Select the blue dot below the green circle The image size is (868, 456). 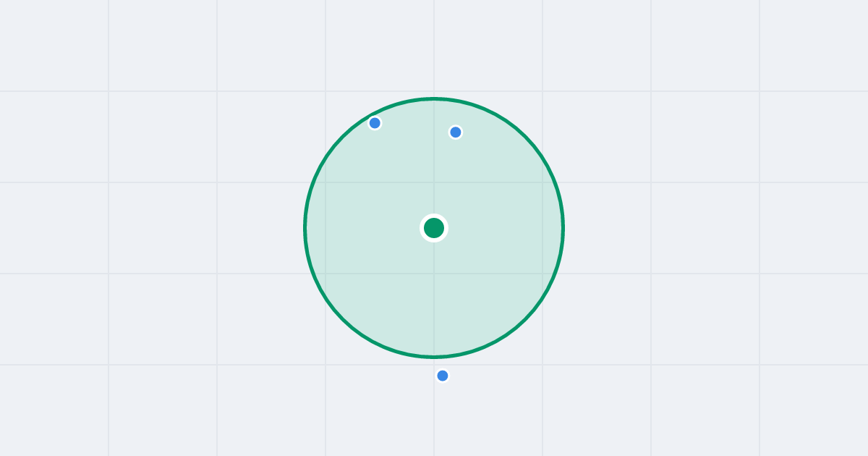point(443,376)
